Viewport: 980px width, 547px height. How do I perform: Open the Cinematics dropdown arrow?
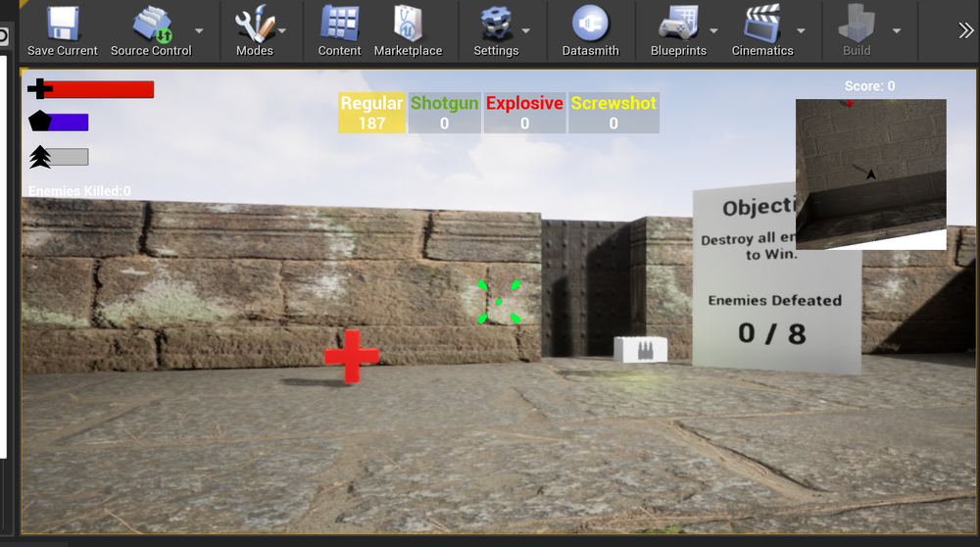click(x=801, y=30)
